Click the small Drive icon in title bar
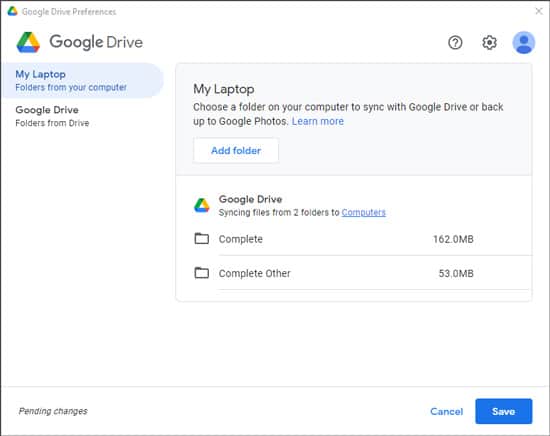This screenshot has width=550, height=436. [13, 11]
